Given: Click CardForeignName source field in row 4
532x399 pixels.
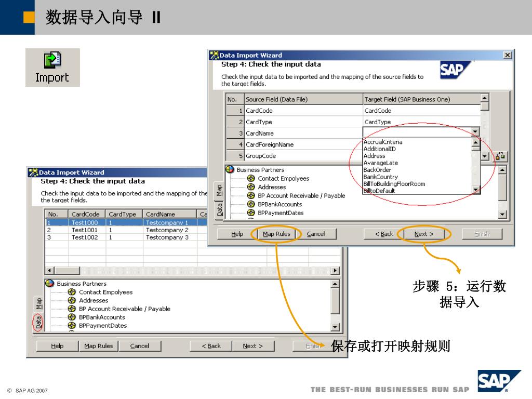Looking at the screenshot, I should click(x=303, y=144).
